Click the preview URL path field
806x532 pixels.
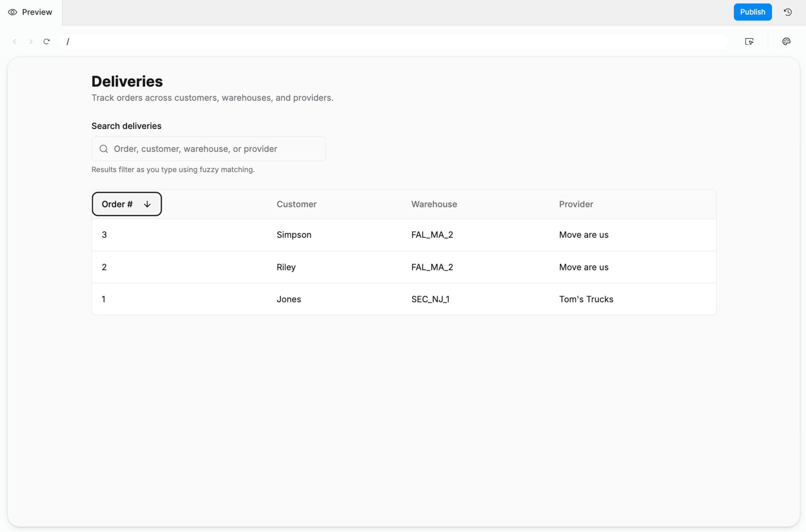click(393, 42)
